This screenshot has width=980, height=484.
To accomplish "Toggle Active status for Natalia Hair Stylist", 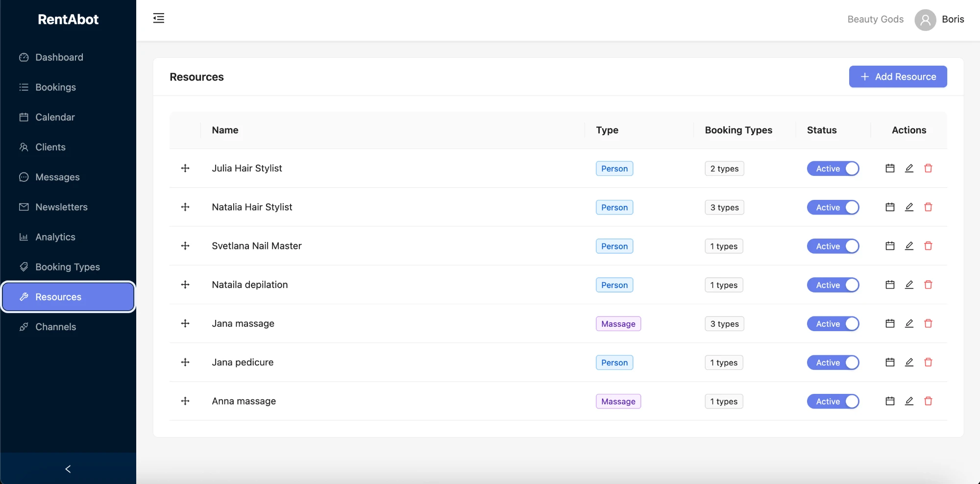I will pos(833,207).
